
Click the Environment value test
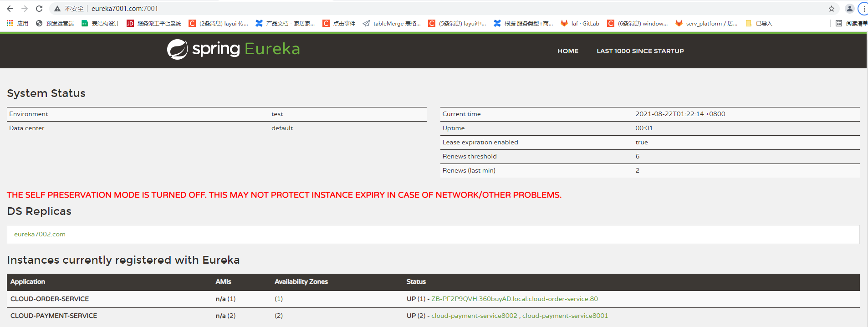pyautogui.click(x=277, y=114)
